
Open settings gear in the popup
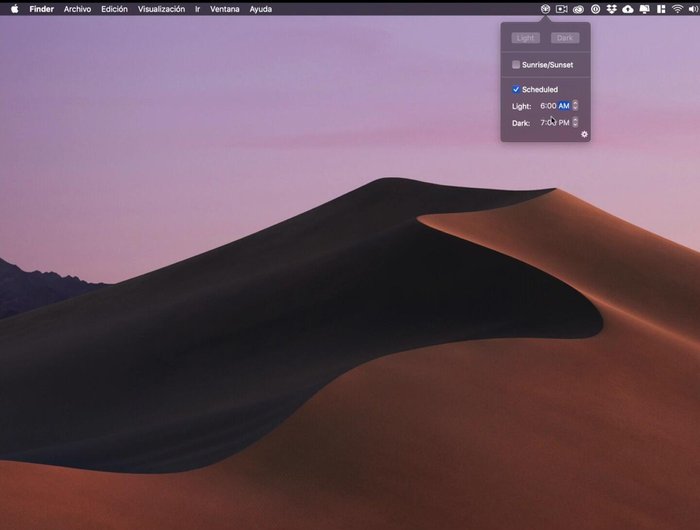point(584,133)
